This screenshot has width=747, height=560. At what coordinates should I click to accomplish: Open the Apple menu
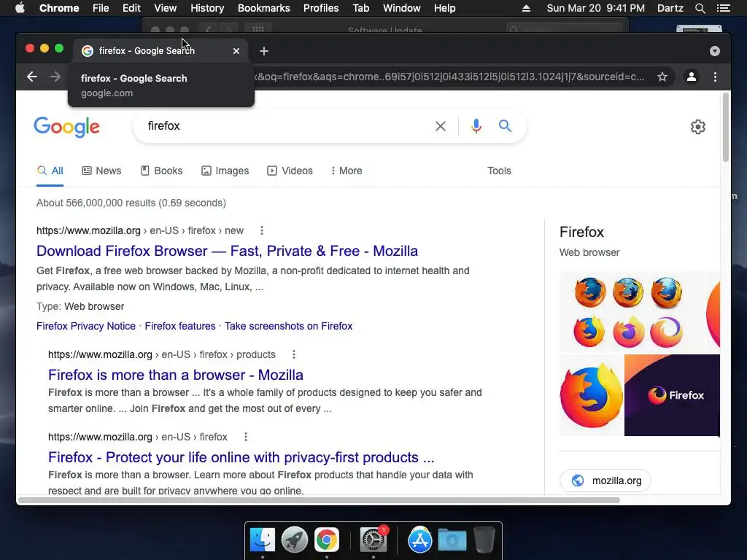pos(20,8)
